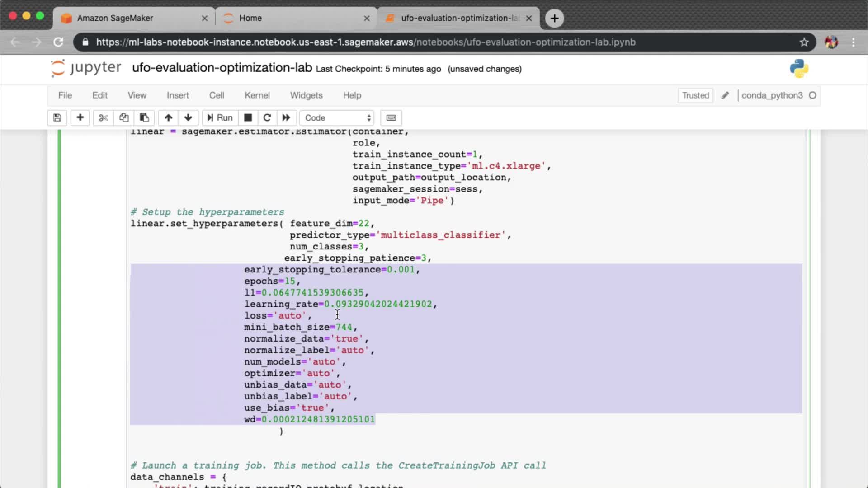
Task: Move selected cell down arrow
Action: coord(188,118)
